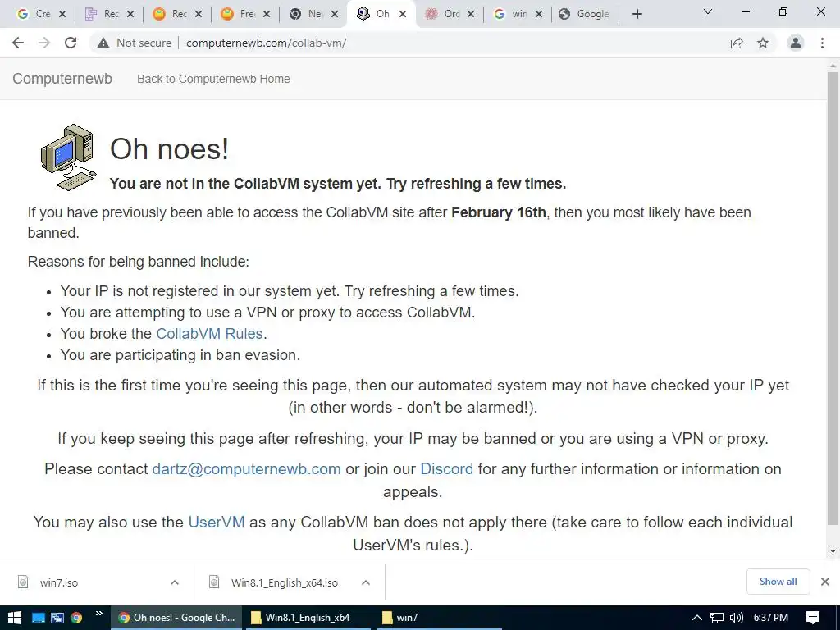Expand options for win7.iso download

pos(175,582)
